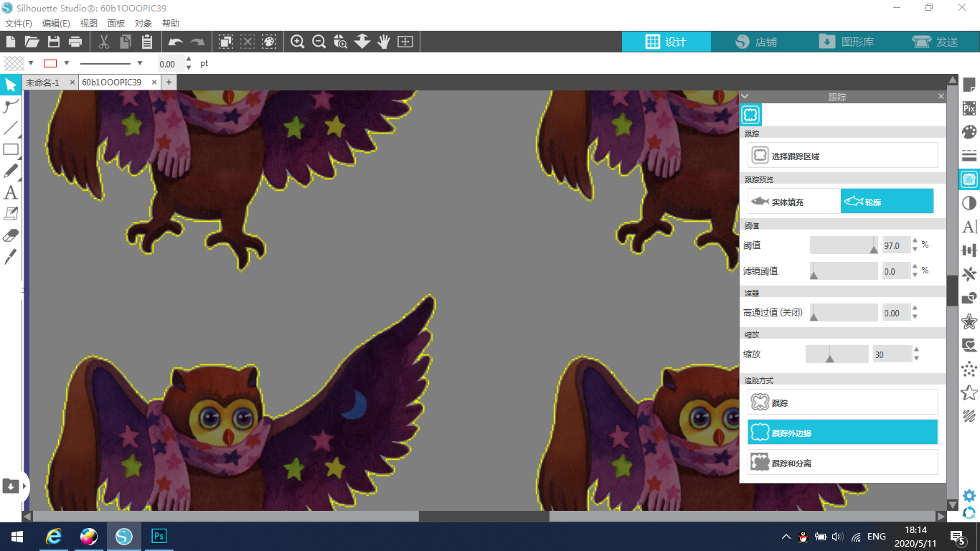Select the Freehand pencil tool

click(x=11, y=171)
